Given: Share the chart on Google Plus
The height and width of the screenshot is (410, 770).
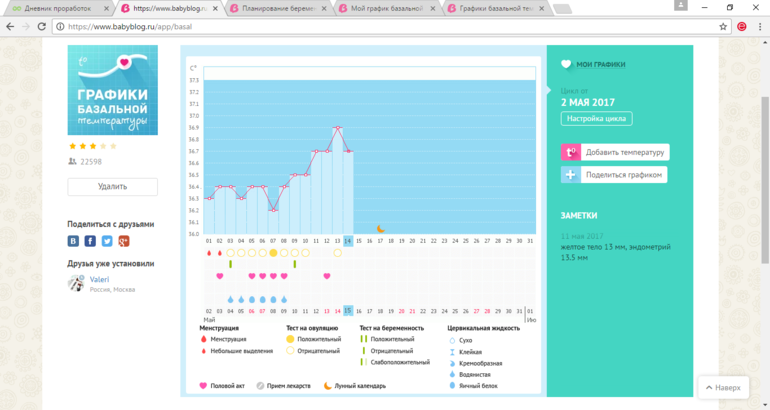Looking at the screenshot, I should tap(124, 241).
